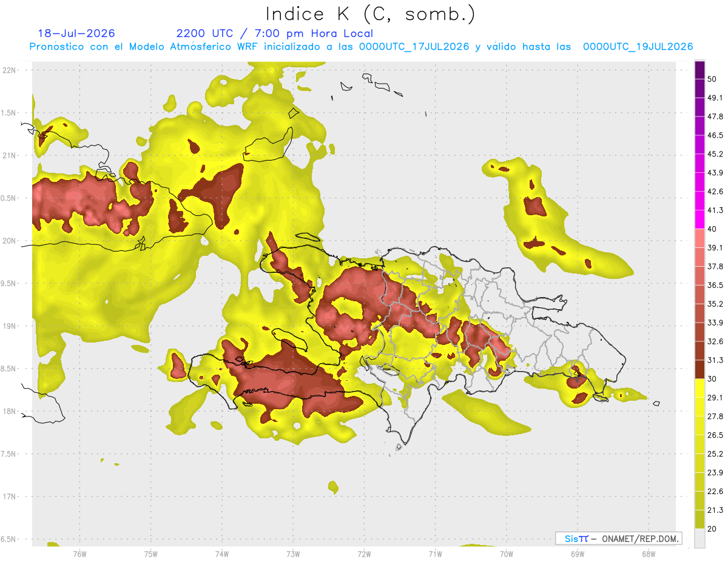
Task: Click the legend value "50"
Action: click(x=712, y=79)
